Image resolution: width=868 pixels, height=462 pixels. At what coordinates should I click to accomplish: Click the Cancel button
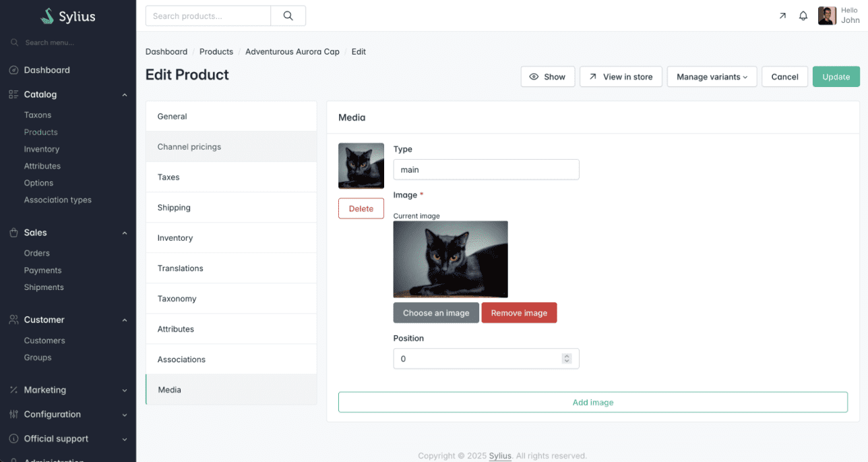point(784,77)
